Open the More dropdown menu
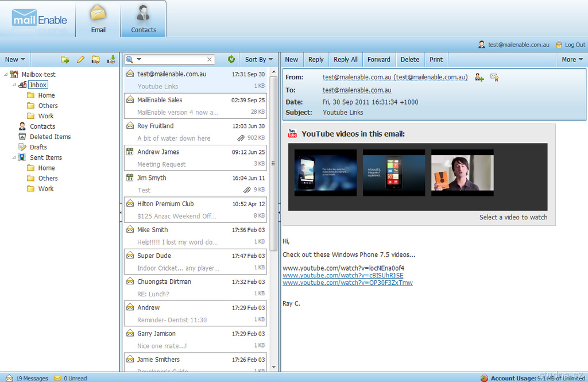 click(x=572, y=59)
